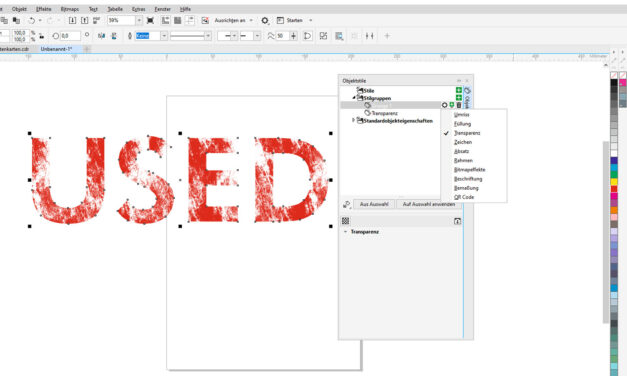This screenshot has height=376, width=627.
Task: Toggle the grid display icon
Action: (x=178, y=20)
